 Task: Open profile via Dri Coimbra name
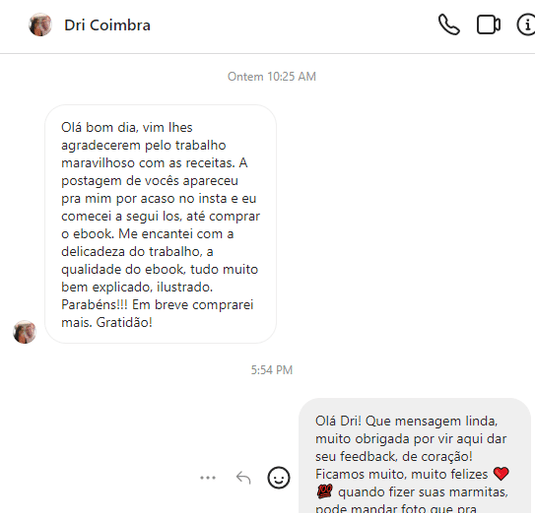(x=107, y=25)
